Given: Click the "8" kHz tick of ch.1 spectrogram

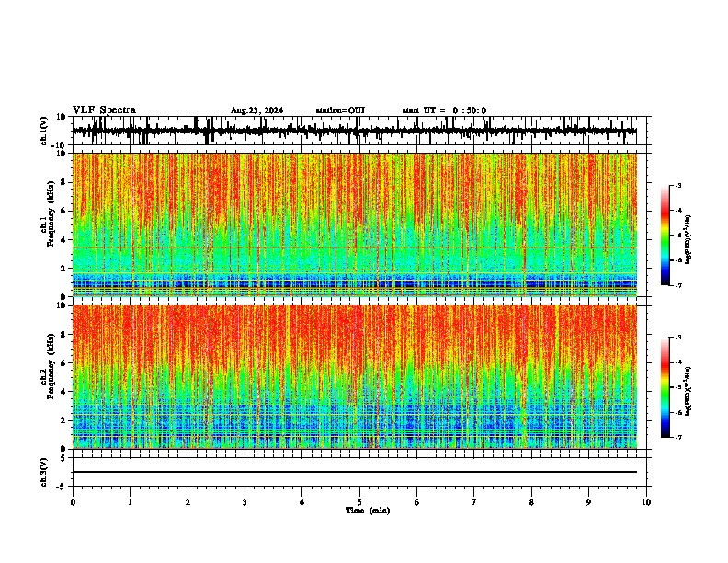Looking at the screenshot, I should click(x=63, y=182).
